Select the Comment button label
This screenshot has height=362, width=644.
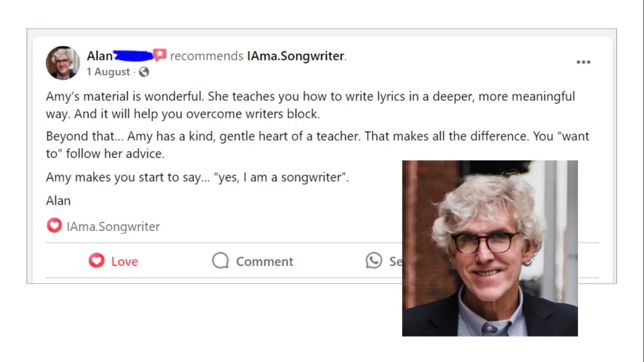click(x=265, y=262)
